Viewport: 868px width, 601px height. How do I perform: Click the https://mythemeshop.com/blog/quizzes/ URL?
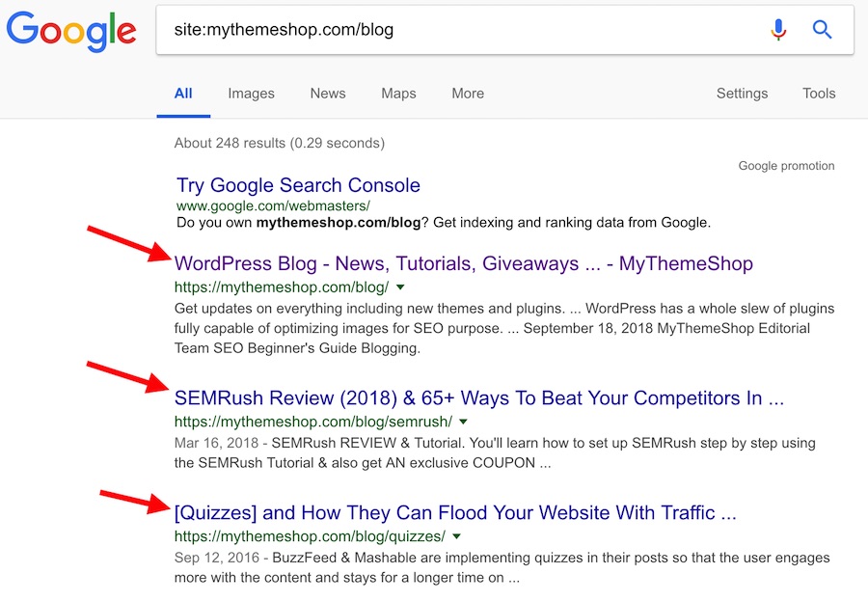tap(310, 536)
